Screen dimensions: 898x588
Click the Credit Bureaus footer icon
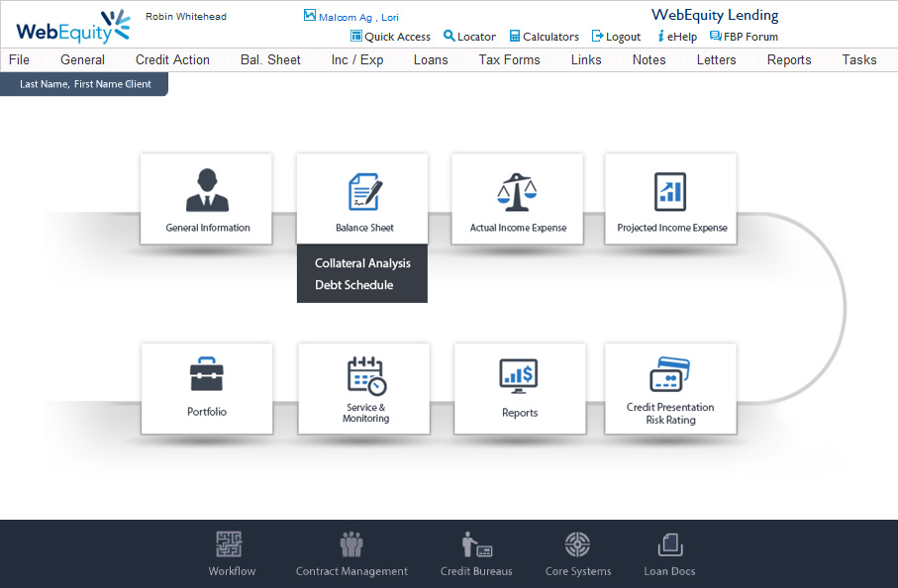tap(476, 544)
